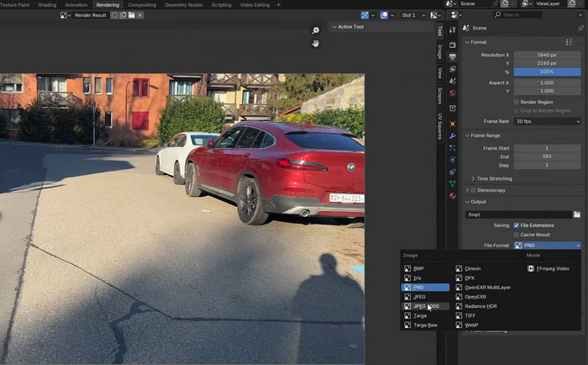Select JPEG in file format list
The image size is (588, 365).
pyautogui.click(x=425, y=297)
